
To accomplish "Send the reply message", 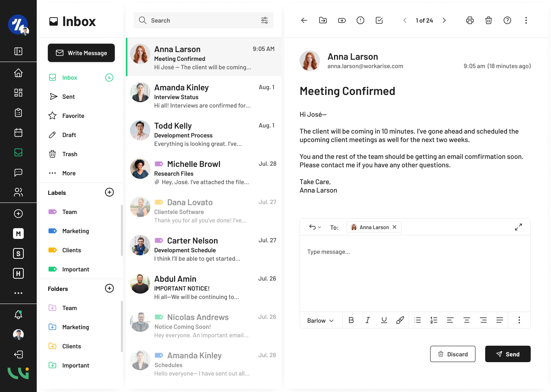I will click(x=507, y=354).
